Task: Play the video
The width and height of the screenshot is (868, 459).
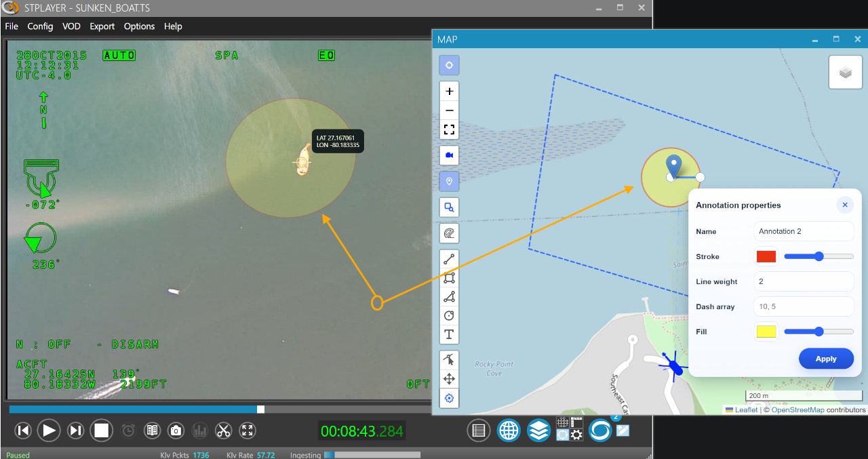Action: (x=48, y=430)
